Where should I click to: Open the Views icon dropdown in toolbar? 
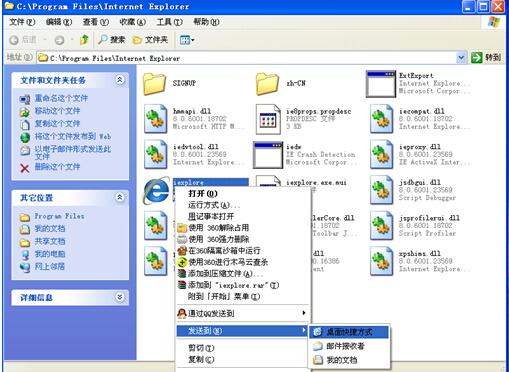[x=187, y=40]
